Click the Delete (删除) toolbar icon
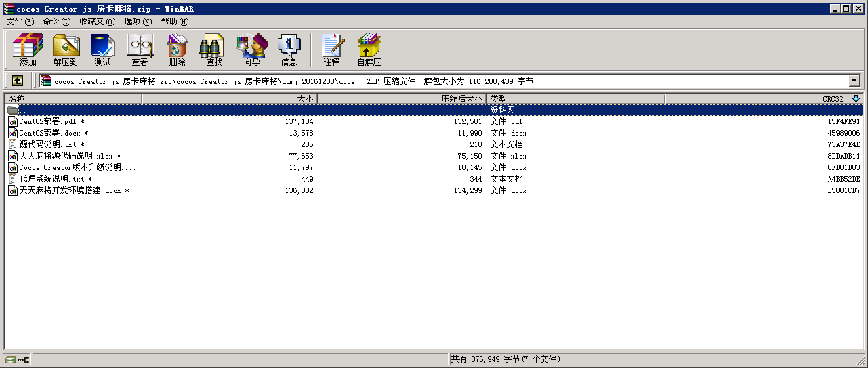The height and width of the screenshot is (368, 868). click(x=177, y=49)
